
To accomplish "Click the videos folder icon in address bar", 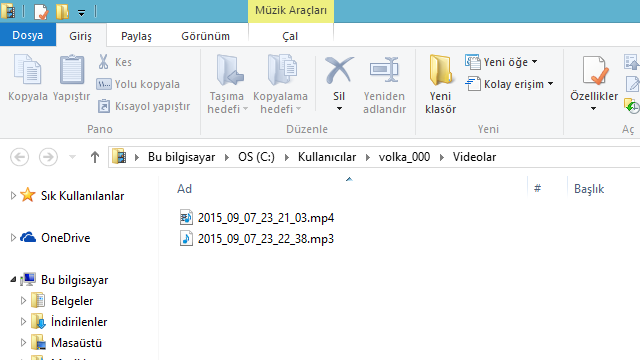I will coord(119,157).
